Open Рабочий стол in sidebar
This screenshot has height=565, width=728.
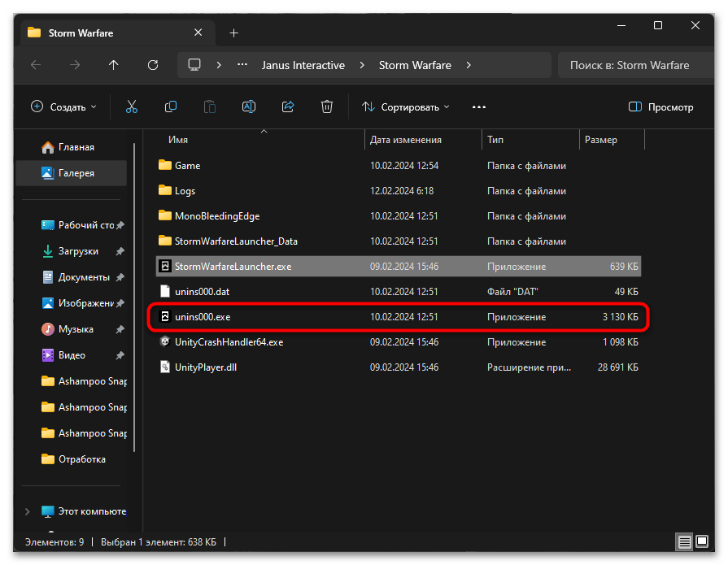coord(78,225)
